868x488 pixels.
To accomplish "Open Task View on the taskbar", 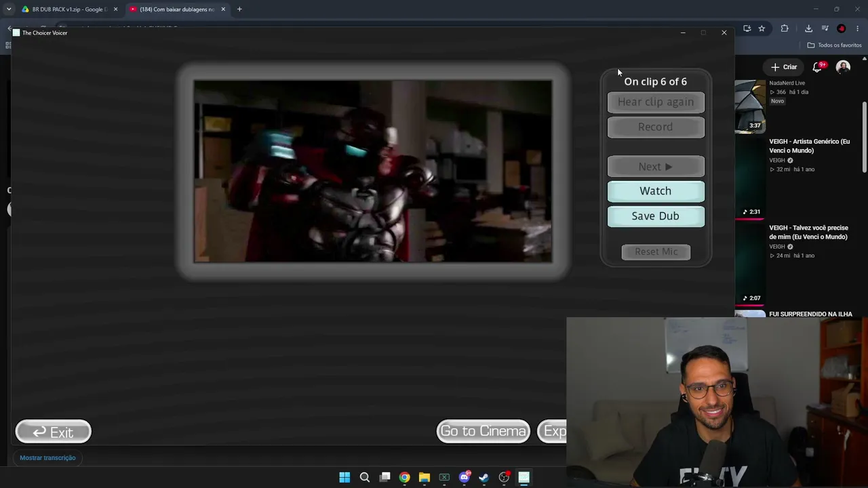I will pyautogui.click(x=385, y=477).
